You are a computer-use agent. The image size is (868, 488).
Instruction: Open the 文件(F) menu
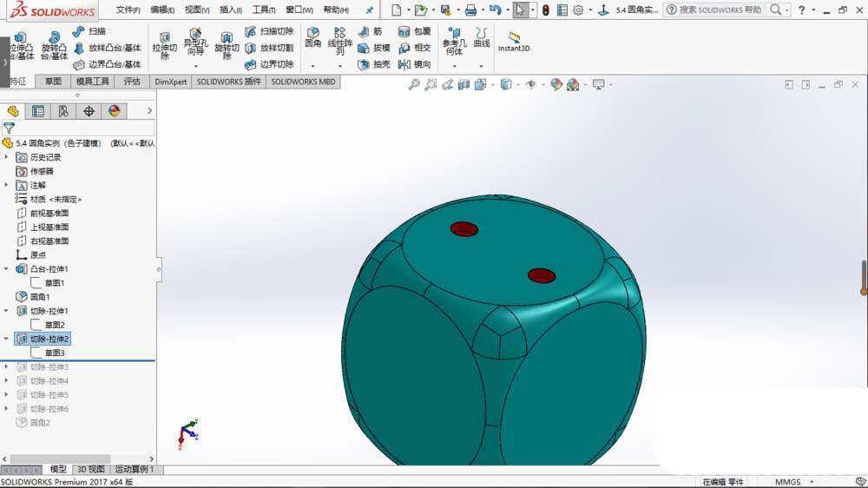[x=128, y=10]
